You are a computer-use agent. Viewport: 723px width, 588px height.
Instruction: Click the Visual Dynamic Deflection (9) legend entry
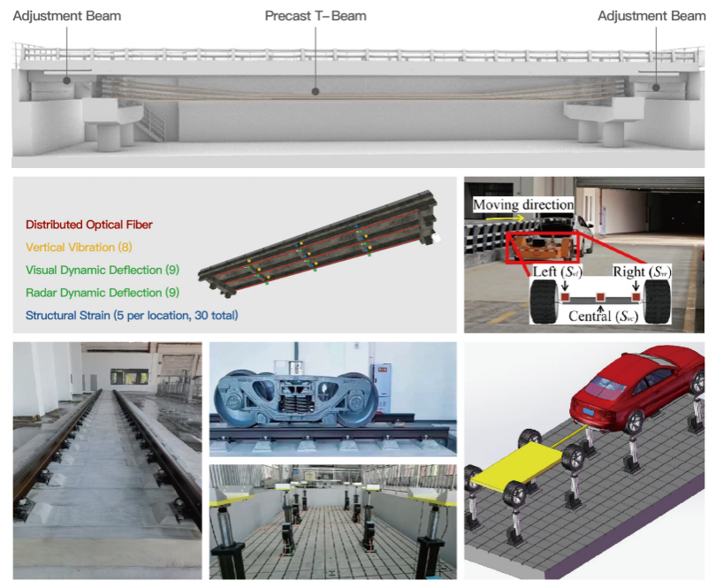coord(94,270)
